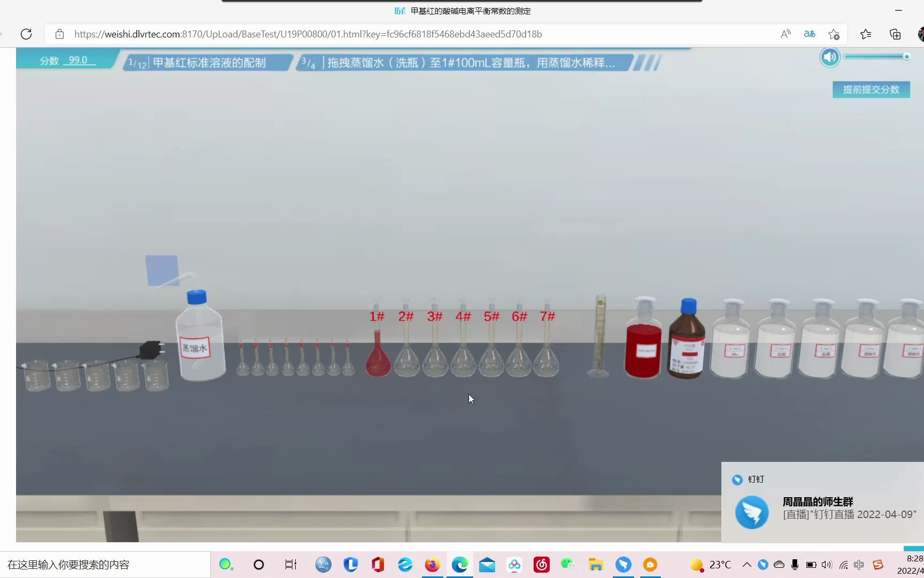Open browser Collections
Image resolution: width=924 pixels, height=578 pixels.
(x=895, y=34)
